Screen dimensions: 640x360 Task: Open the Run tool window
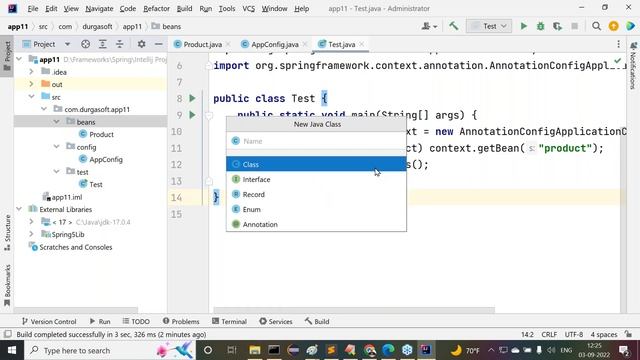pos(100,321)
